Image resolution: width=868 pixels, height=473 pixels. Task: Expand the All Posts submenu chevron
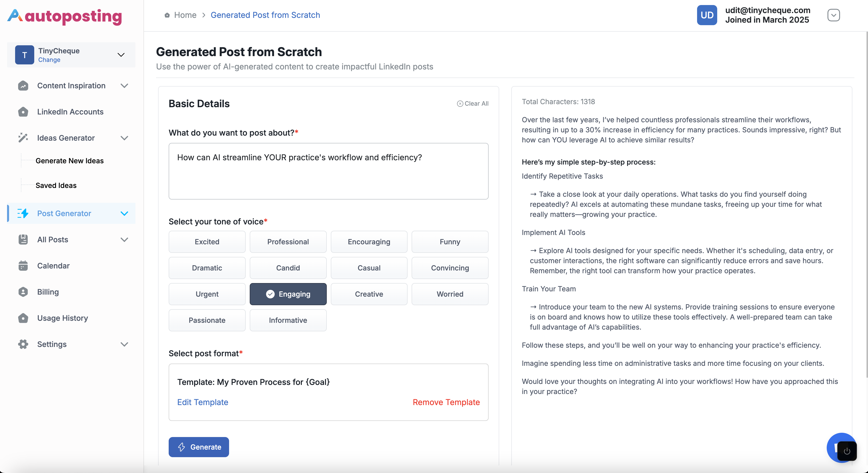click(x=124, y=240)
